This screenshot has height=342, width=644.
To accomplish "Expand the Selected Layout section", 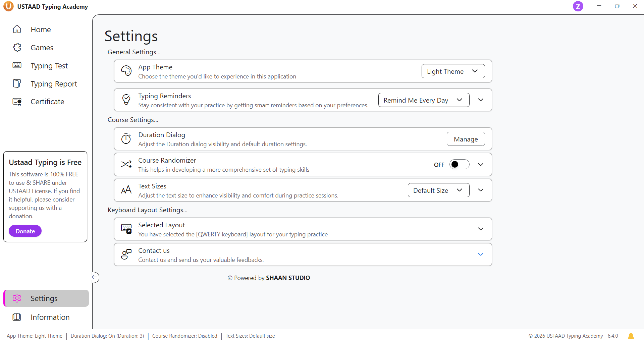I will (480, 229).
